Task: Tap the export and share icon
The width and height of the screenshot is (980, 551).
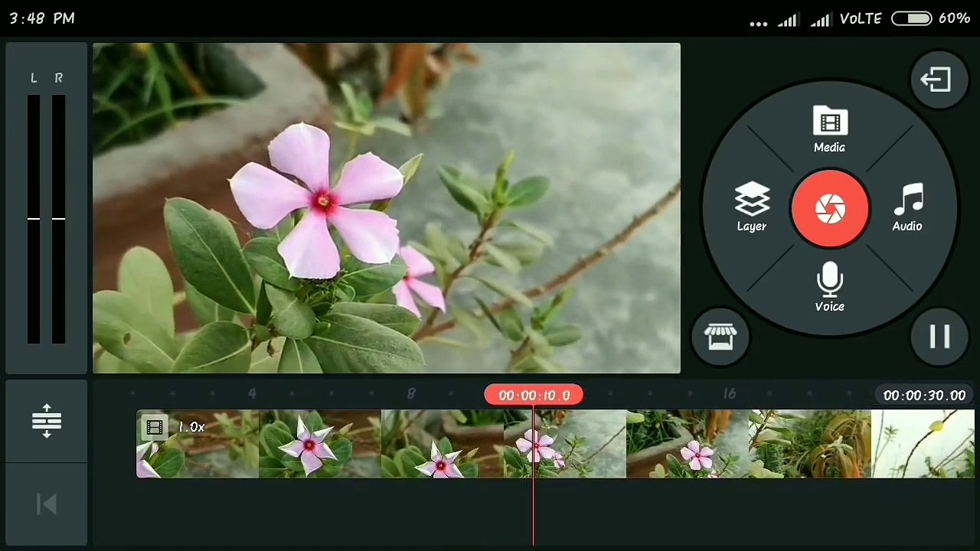Action: click(939, 80)
